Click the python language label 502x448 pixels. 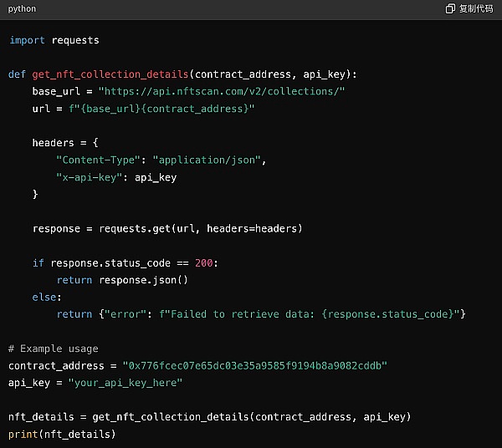tap(23, 9)
